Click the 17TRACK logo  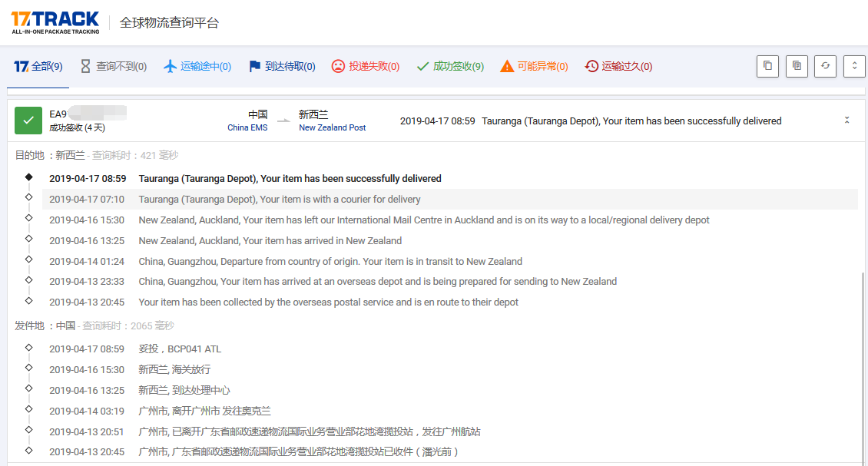(55, 22)
